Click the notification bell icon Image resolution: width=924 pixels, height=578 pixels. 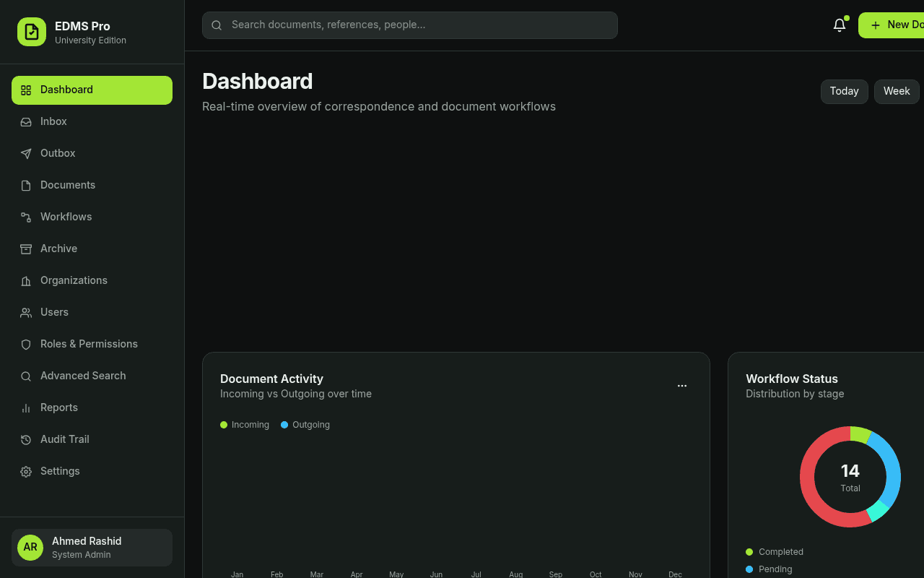click(x=839, y=25)
